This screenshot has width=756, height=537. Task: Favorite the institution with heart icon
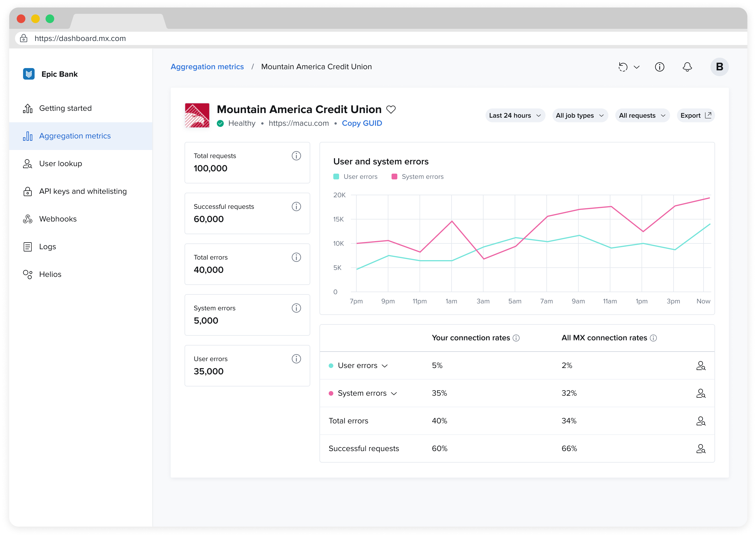[x=391, y=110]
